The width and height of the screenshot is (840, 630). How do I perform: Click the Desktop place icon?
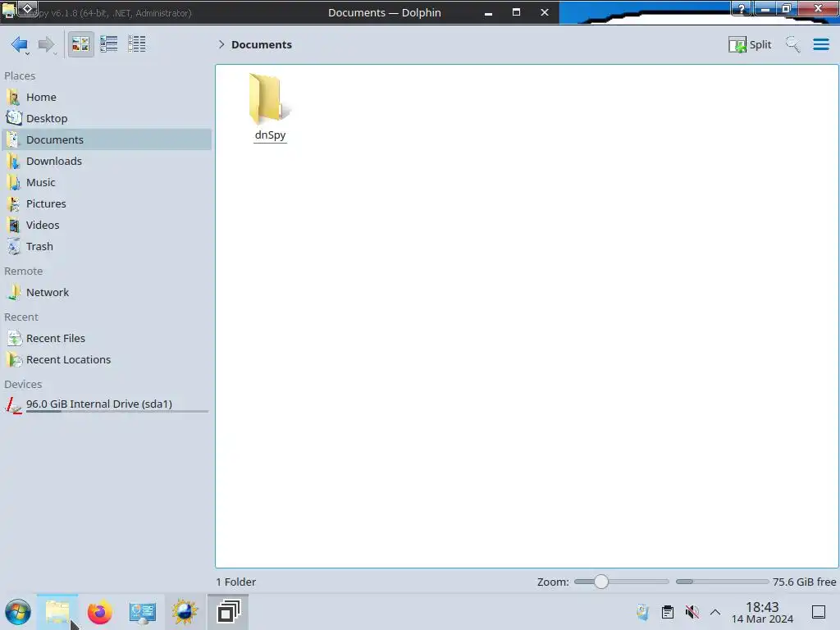click(x=13, y=118)
